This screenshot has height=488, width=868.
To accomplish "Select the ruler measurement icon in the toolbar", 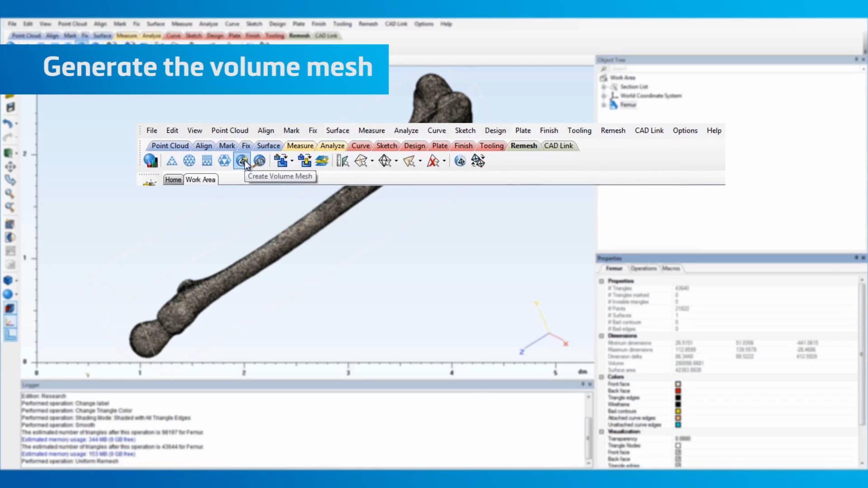I will click(342, 160).
